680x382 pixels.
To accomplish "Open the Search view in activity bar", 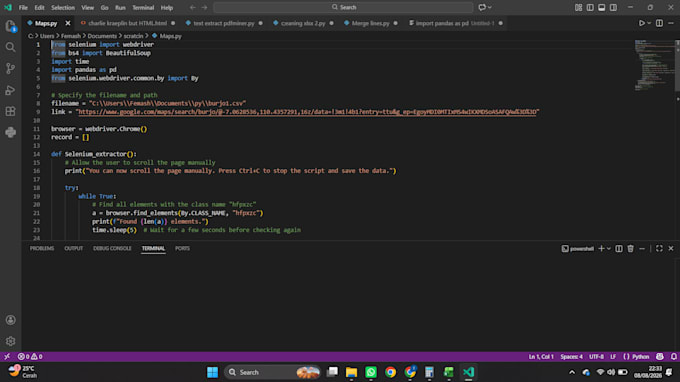I will click(10, 47).
